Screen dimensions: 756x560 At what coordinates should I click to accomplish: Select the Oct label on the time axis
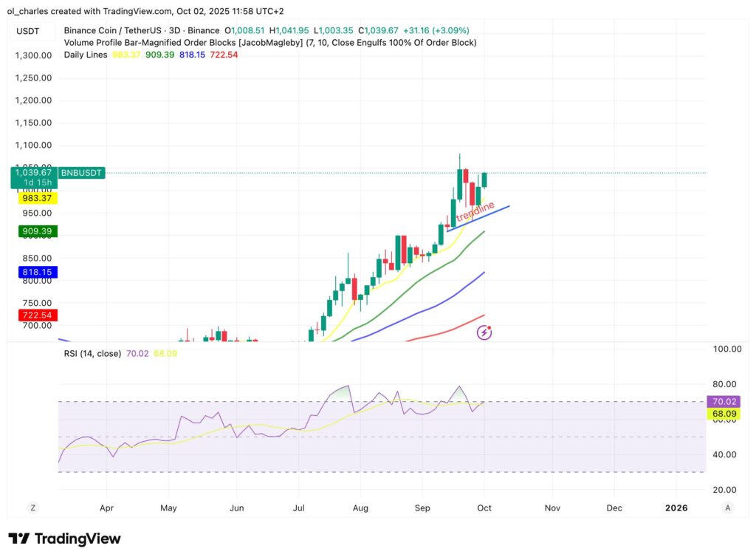484,508
